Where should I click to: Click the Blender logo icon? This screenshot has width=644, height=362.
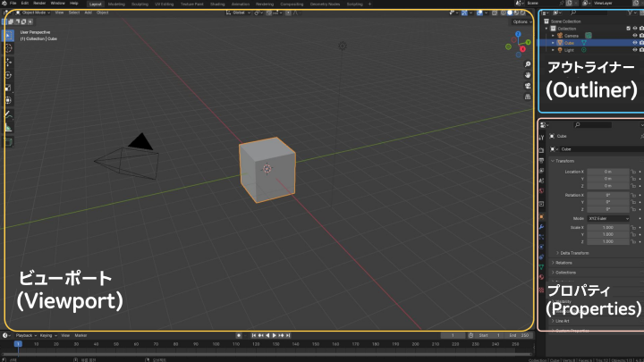click(4, 4)
